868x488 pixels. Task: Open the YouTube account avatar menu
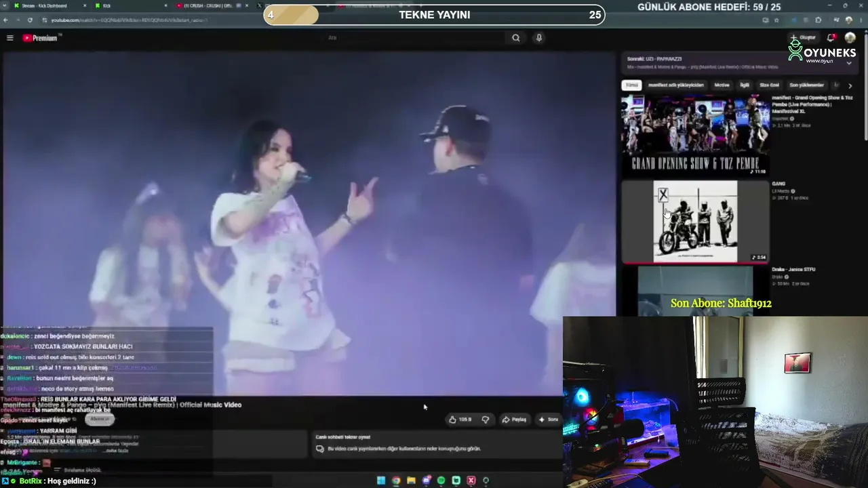pyautogui.click(x=850, y=38)
